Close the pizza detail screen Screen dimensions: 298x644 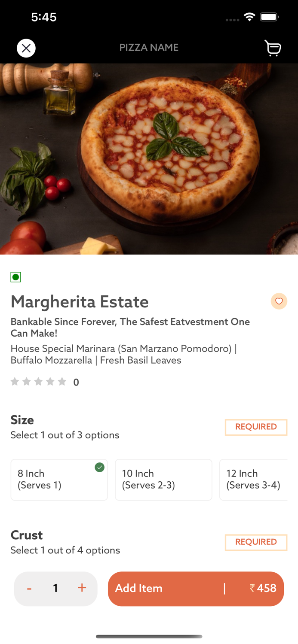[x=26, y=48]
